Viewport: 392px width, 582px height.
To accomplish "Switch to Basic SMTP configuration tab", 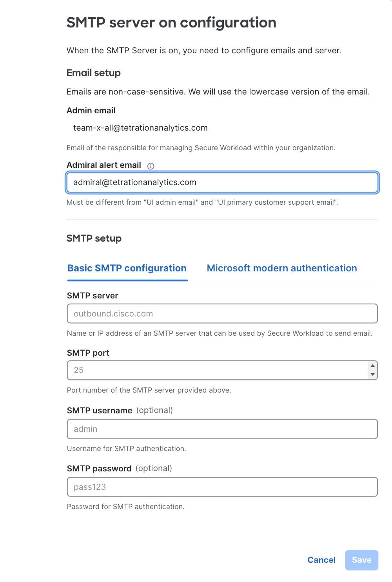I will pos(127,268).
